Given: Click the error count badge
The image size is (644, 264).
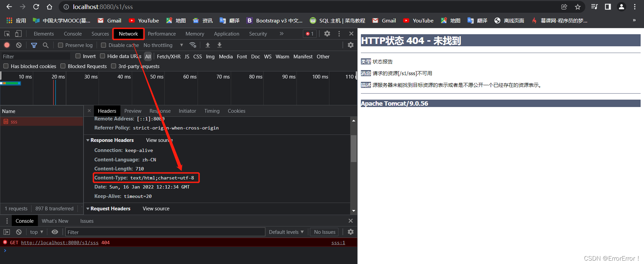Looking at the screenshot, I should pos(310,34).
